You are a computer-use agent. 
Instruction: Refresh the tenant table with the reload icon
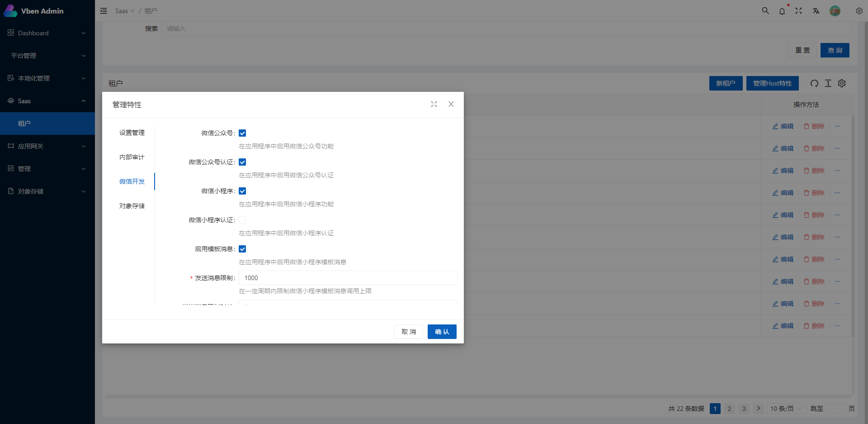[814, 83]
